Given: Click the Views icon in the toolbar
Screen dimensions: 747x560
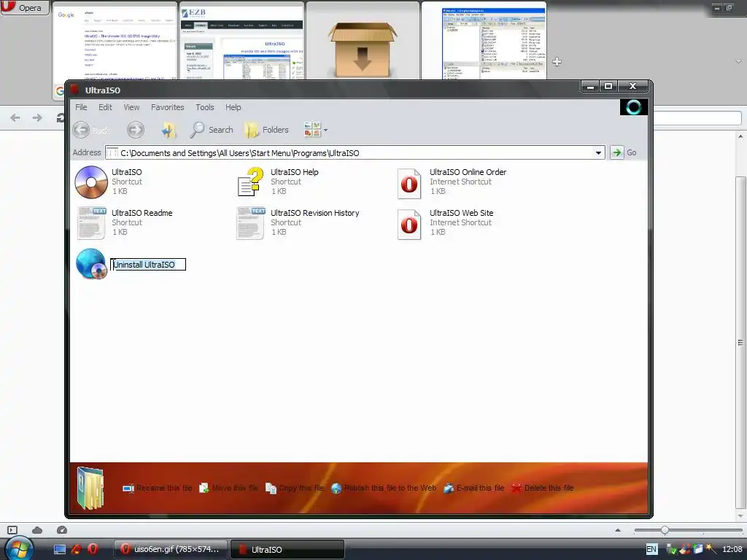Looking at the screenshot, I should [x=312, y=130].
